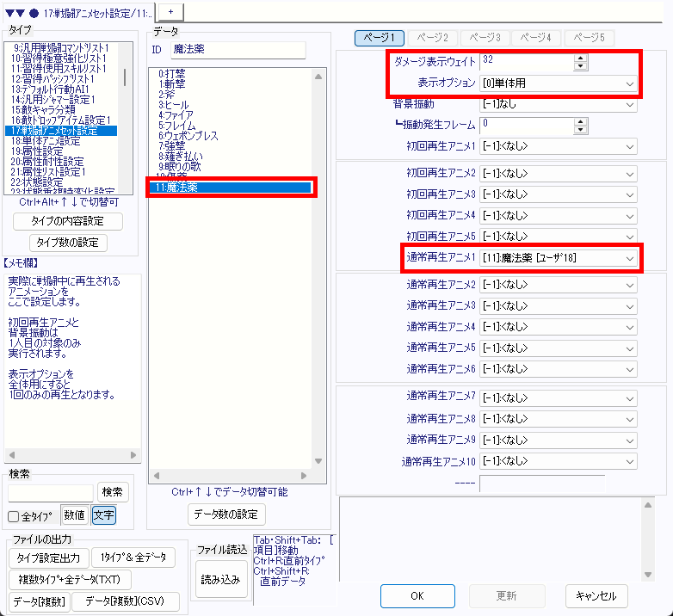Increase ダメージ表示ウェイト with the up arrow
This screenshot has height=616, width=673.
click(x=581, y=58)
